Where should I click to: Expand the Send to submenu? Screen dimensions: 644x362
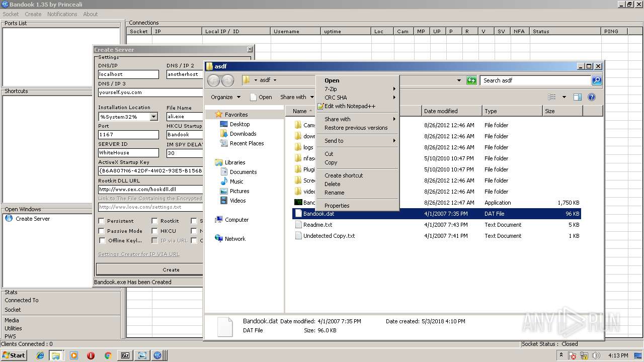(357, 141)
